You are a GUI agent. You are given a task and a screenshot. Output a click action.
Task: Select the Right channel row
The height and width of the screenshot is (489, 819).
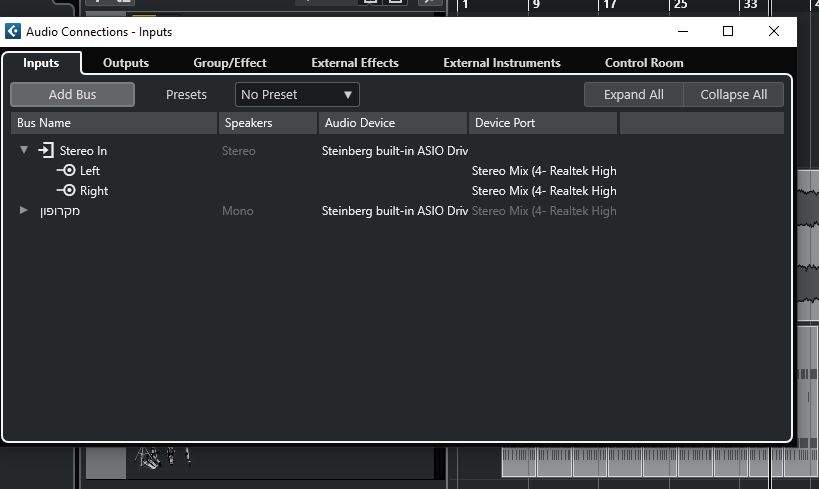point(94,191)
